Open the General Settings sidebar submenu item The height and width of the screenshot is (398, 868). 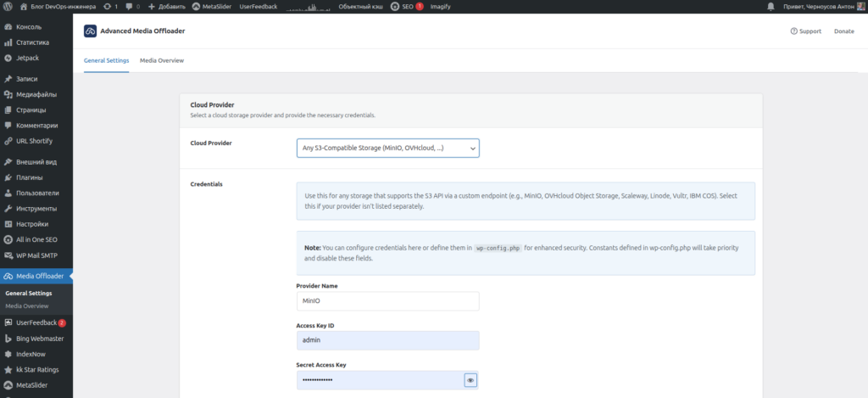point(29,294)
